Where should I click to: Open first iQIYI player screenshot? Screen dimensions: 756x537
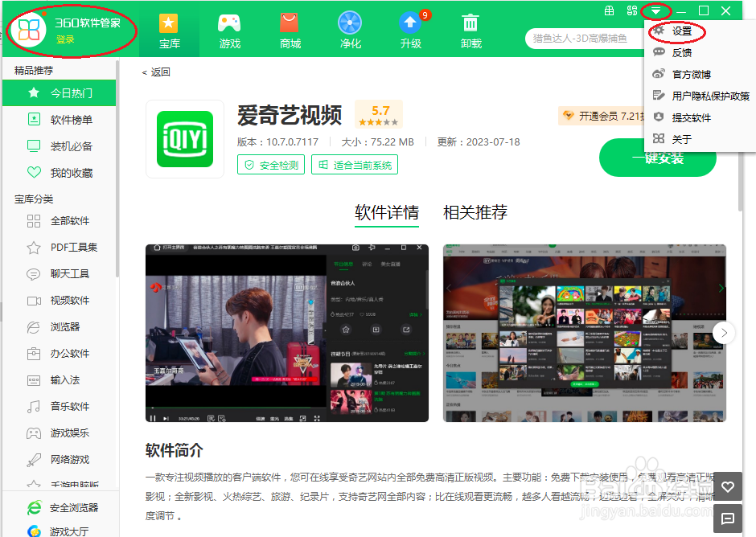tap(287, 333)
